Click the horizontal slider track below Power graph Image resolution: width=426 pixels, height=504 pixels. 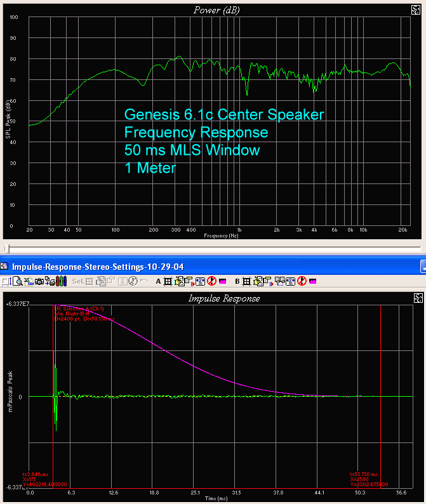(x=213, y=248)
